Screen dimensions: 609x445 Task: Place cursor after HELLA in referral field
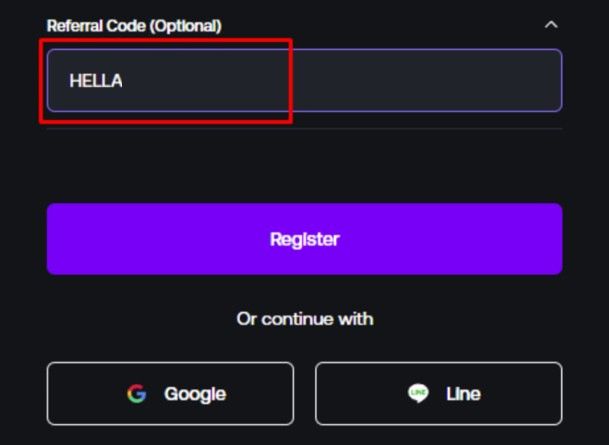click(125, 81)
